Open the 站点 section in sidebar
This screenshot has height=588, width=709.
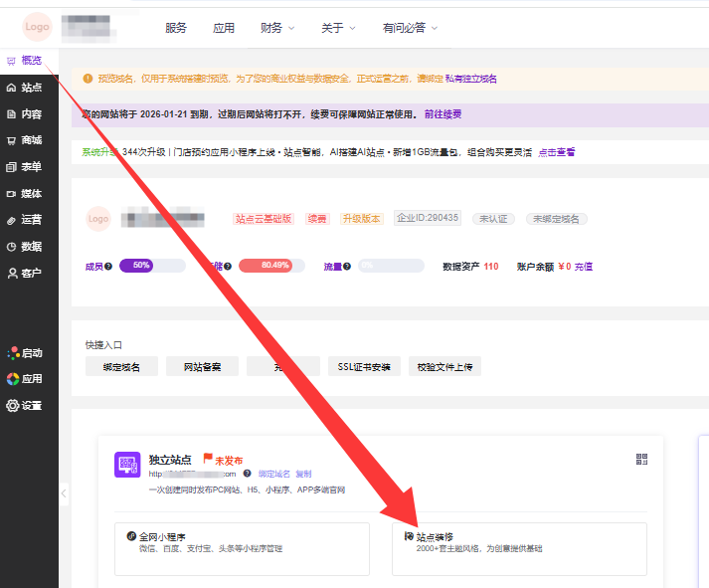coord(25,88)
